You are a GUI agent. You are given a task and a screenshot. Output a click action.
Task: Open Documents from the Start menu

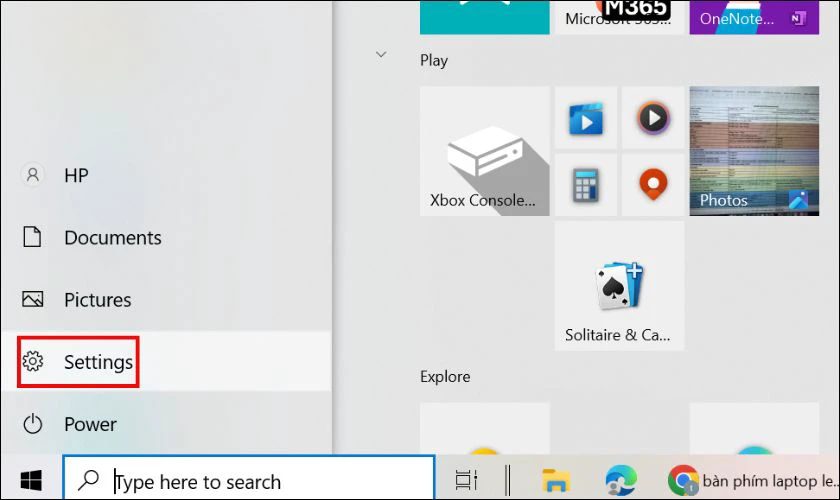(166, 237)
